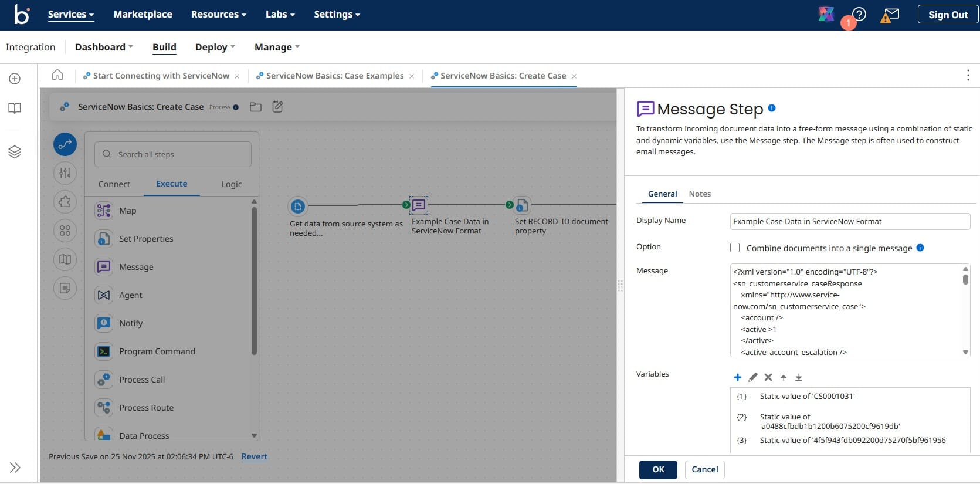Viewport: 980px width, 484px height.
Task: Expand the Deploy dropdown
Action: (215, 47)
